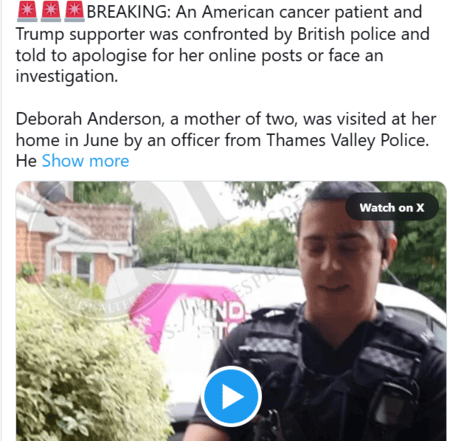Click the second siren emoji icon
Screen dimensions: 450x441
click(x=51, y=11)
